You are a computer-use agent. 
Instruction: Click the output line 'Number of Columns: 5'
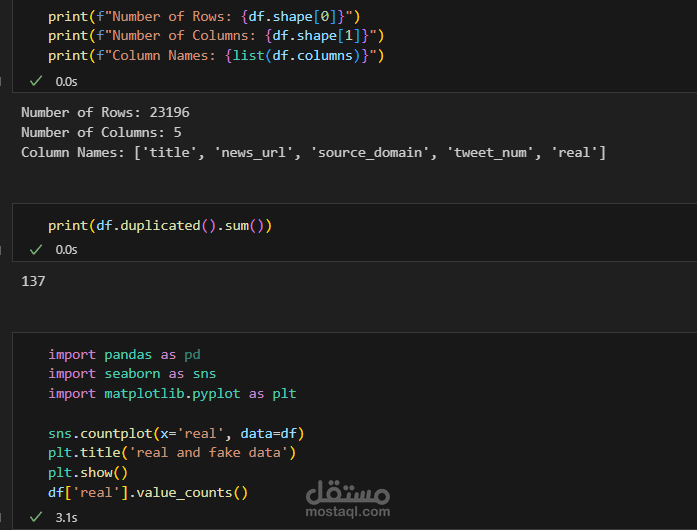click(101, 132)
